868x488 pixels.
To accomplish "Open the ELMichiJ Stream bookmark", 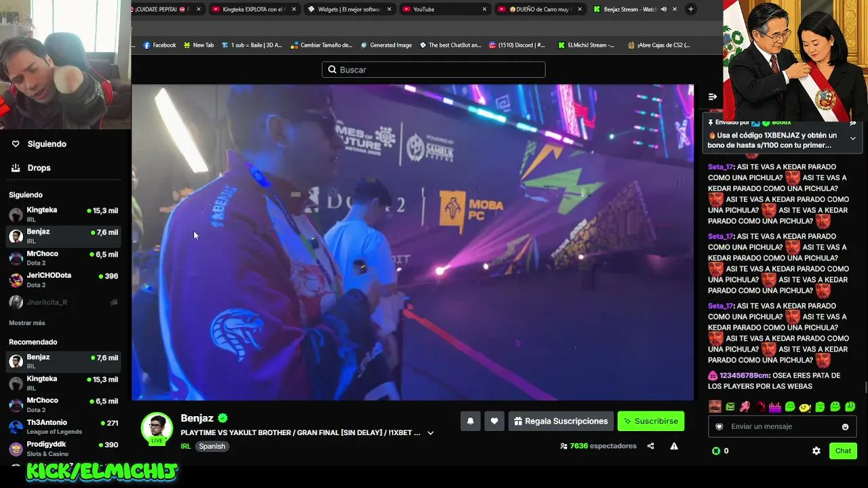I will pos(587,45).
